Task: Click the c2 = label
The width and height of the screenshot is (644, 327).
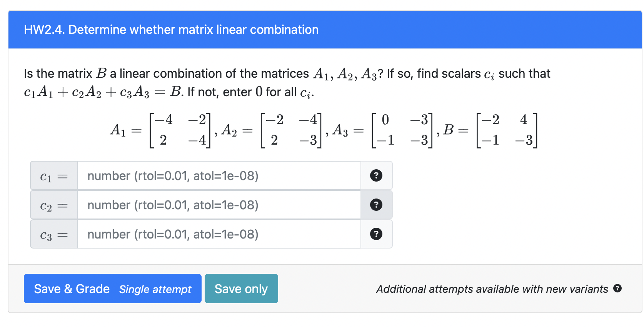Action: (x=54, y=205)
